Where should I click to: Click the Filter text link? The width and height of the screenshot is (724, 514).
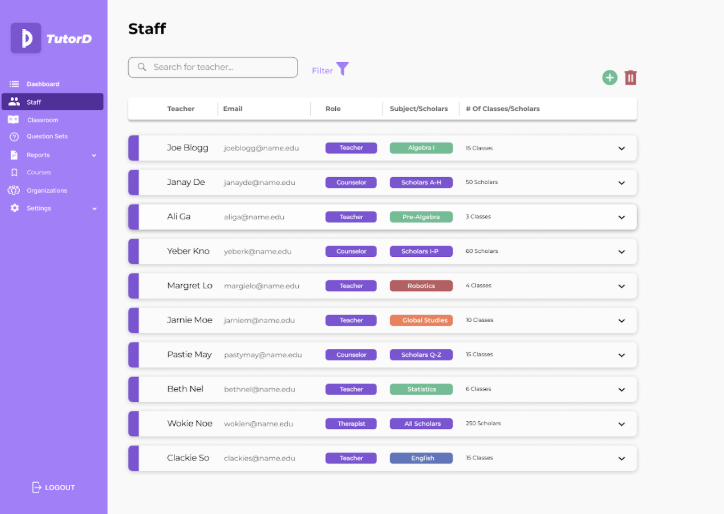tap(322, 71)
